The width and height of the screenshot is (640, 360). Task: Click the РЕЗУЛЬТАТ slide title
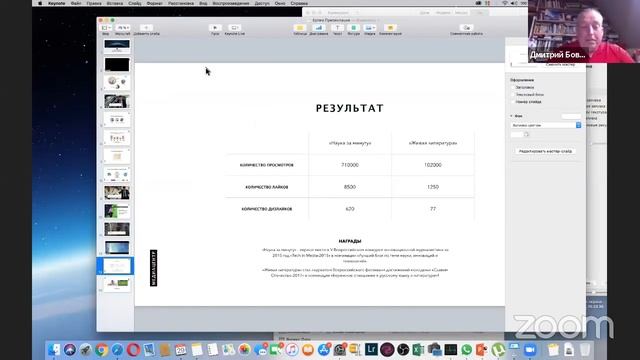pyautogui.click(x=350, y=108)
